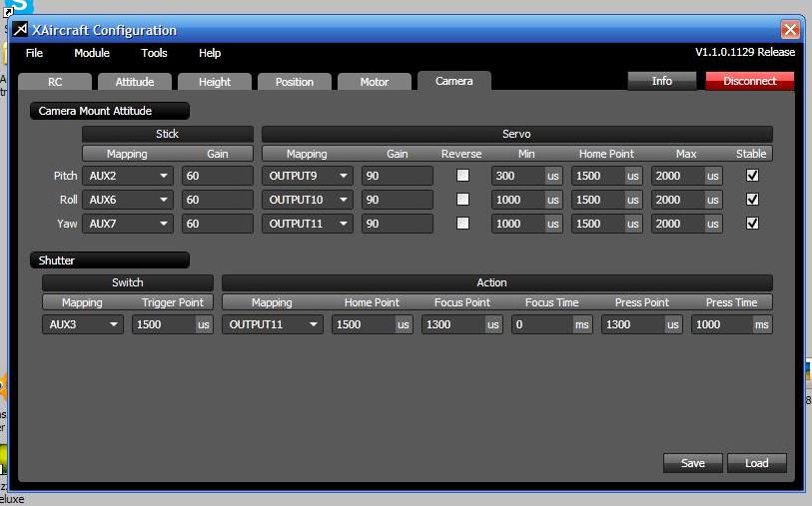Expand Roll servo OUTPUT10 mapping dropdown
The image size is (812, 506).
point(307,200)
